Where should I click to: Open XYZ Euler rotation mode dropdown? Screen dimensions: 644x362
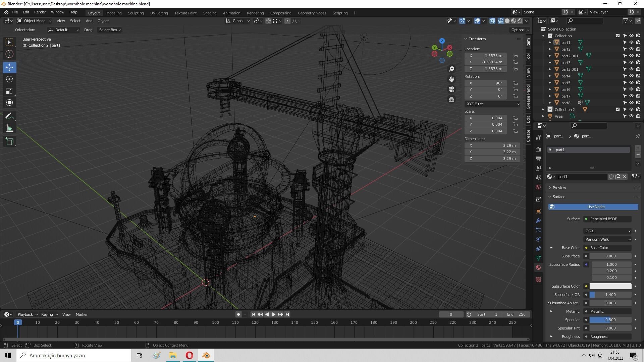coord(492,104)
